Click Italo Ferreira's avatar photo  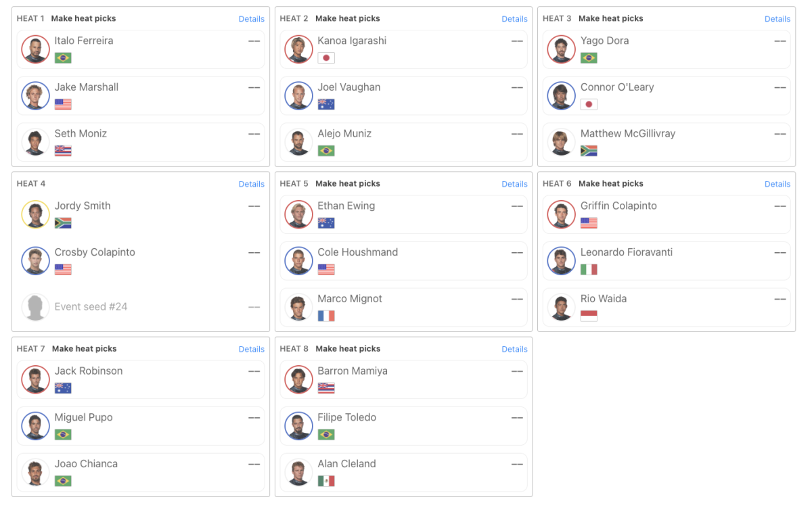pyautogui.click(x=35, y=49)
